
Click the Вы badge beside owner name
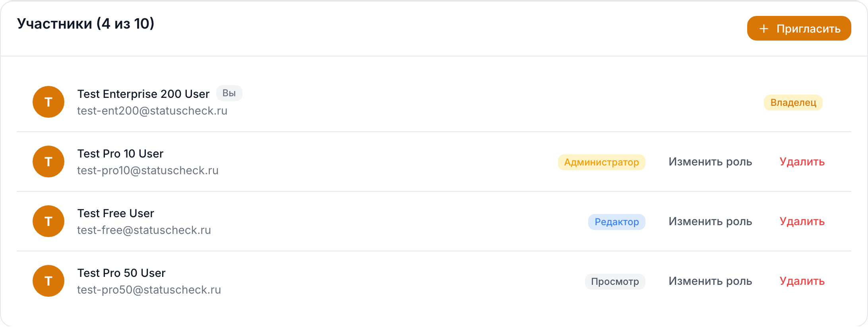(229, 93)
